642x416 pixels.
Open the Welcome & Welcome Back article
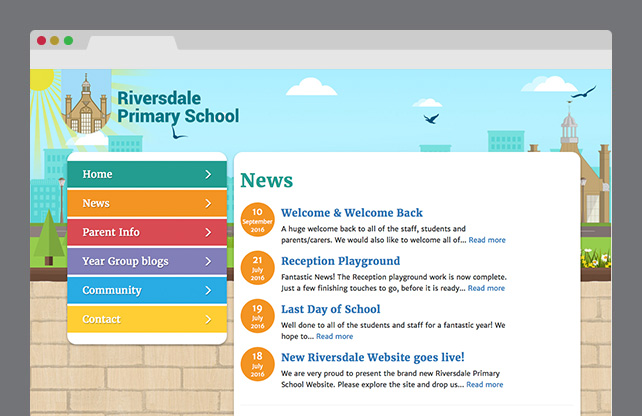tap(351, 213)
